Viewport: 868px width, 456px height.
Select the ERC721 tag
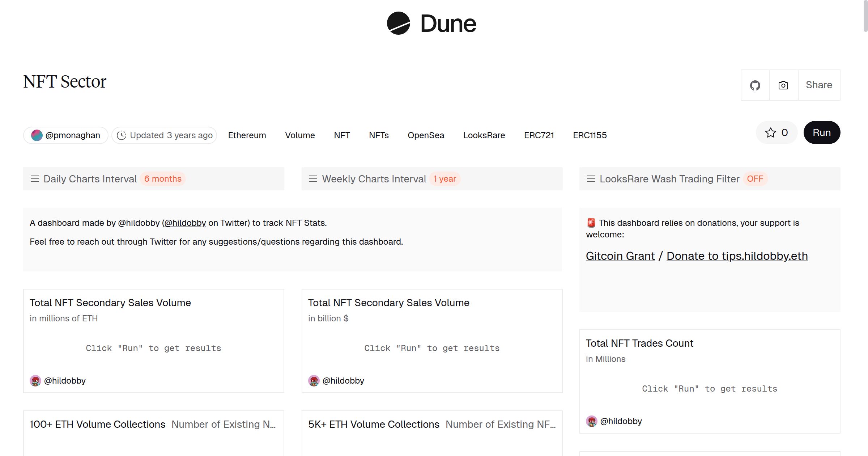(x=539, y=135)
